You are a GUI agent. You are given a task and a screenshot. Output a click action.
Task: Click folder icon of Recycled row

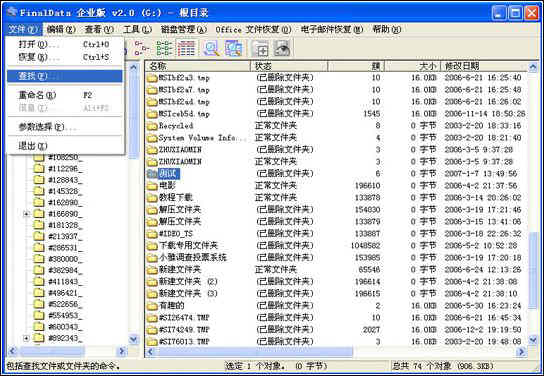pyautogui.click(x=152, y=126)
